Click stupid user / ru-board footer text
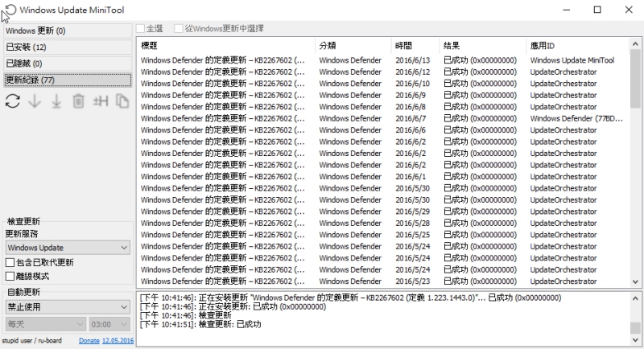Image resolution: width=644 pixels, height=349 pixels. [x=32, y=340]
